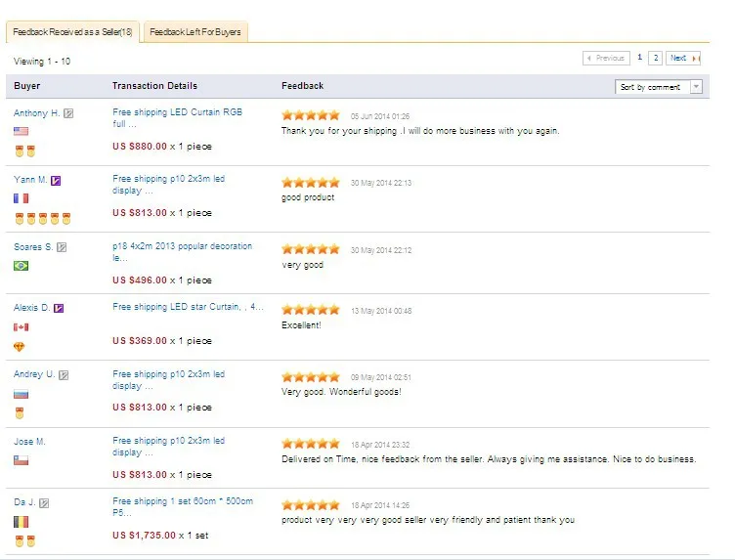This screenshot has width=735, height=560.
Task: Click the Belgium flag under Da J.
Action: 22,522
